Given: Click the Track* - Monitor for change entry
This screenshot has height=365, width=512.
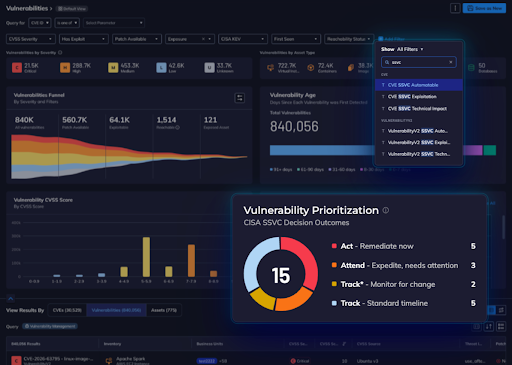Looking at the screenshot, I should [404, 284].
